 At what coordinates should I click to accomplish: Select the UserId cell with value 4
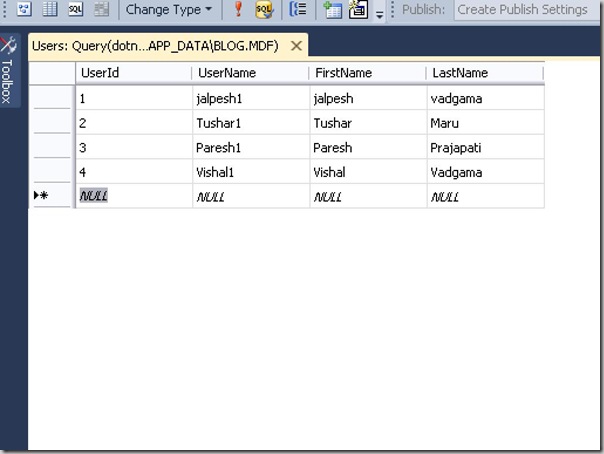pyautogui.click(x=134, y=172)
